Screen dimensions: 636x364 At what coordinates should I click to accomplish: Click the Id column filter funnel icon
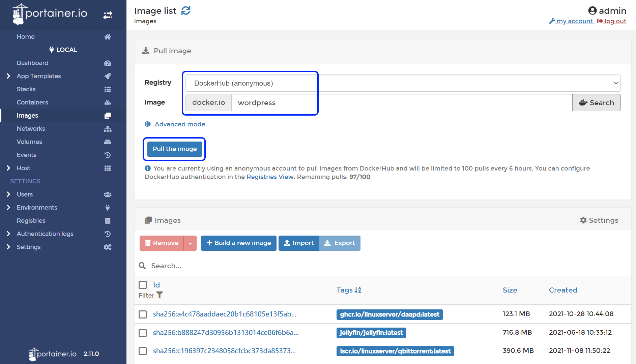pos(160,295)
